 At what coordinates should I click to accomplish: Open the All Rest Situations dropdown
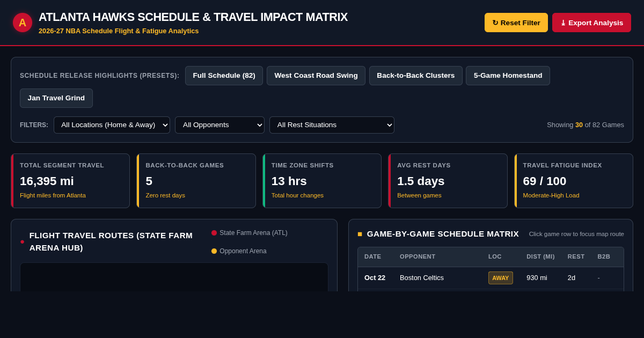(x=332, y=125)
